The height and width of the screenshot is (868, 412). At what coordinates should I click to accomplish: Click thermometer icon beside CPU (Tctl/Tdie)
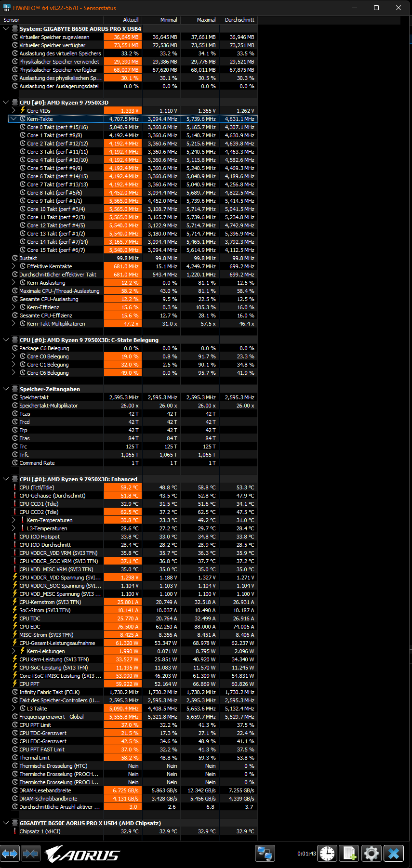click(x=15, y=487)
